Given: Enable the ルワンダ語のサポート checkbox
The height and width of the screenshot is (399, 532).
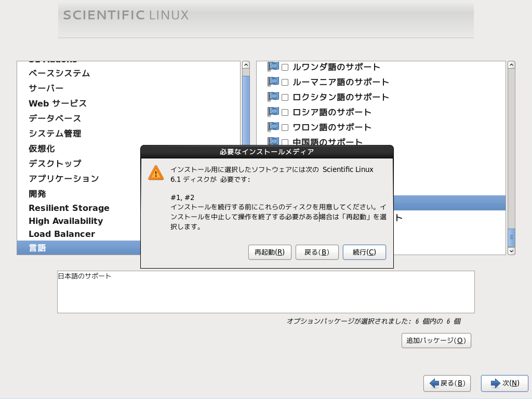Looking at the screenshot, I should [x=285, y=67].
